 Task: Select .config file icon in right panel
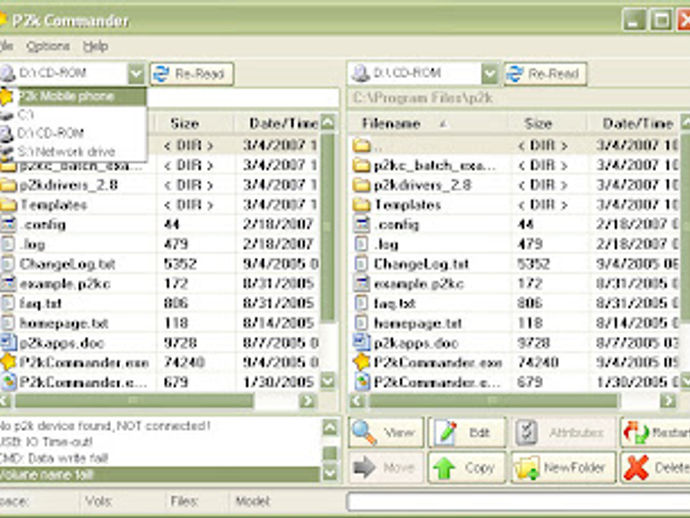click(x=362, y=224)
